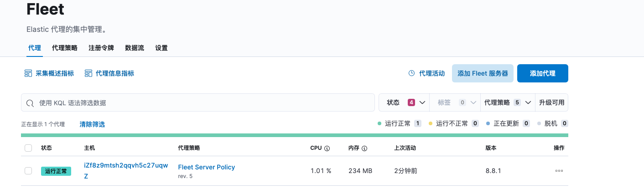This screenshot has width=644, height=194.
Task: Click the 添加代理 button
Action: [x=543, y=73]
